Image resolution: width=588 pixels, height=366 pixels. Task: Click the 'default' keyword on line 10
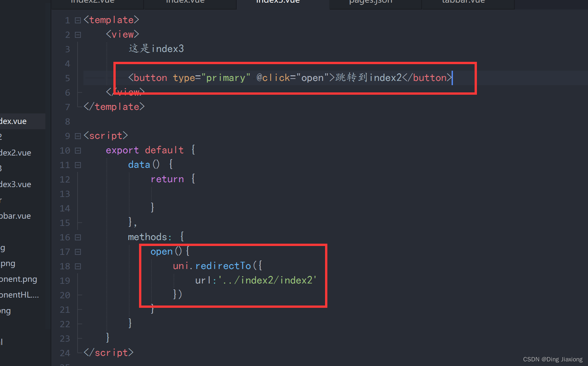164,150
